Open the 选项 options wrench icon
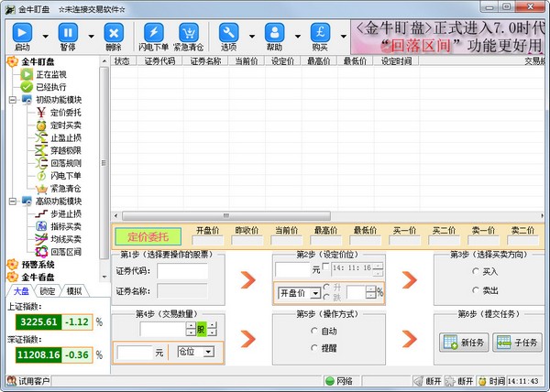The image size is (550, 392). tap(228, 33)
